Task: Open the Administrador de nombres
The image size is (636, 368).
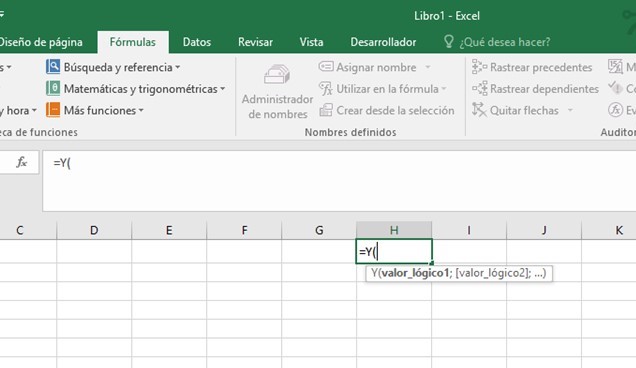Action: [x=277, y=92]
